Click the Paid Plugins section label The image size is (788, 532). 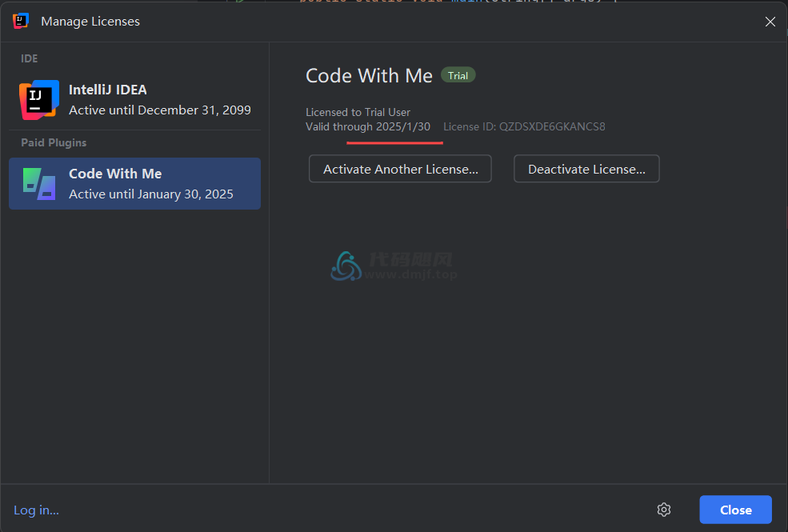54,142
